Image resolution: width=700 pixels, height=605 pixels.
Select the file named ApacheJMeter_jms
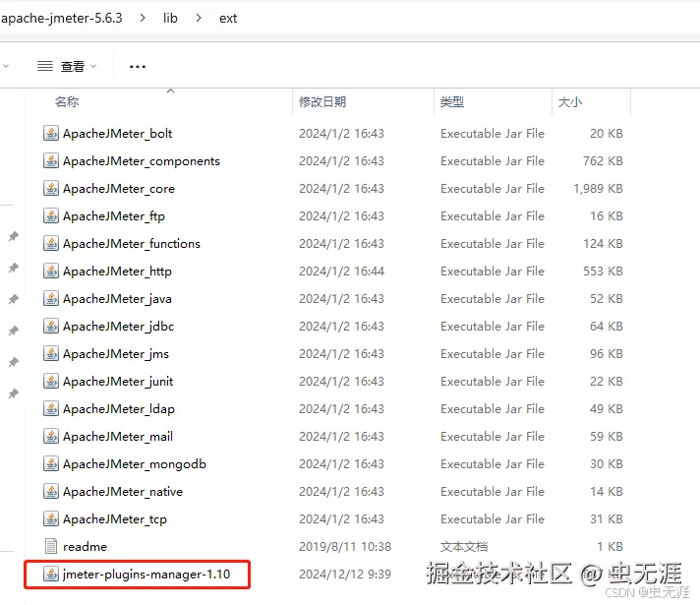pos(116,354)
